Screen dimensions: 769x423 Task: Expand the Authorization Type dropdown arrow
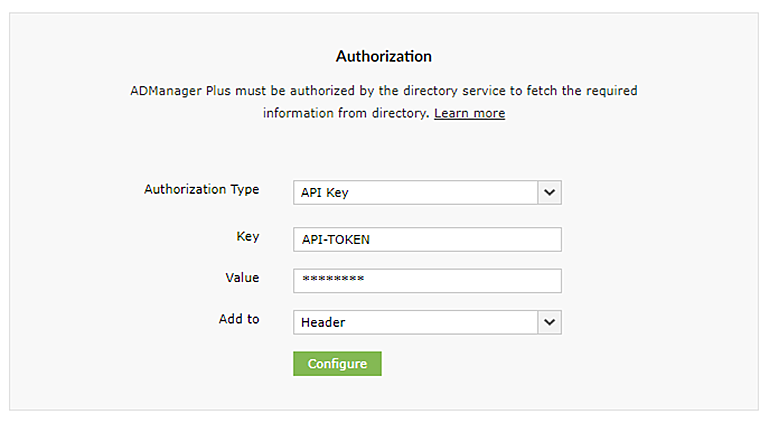549,192
